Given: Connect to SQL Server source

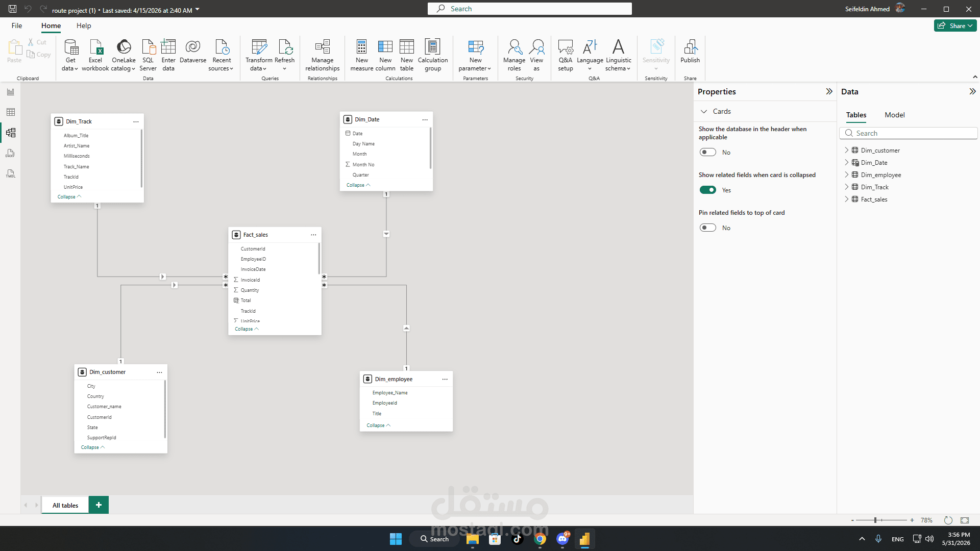Looking at the screenshot, I should pos(148,55).
